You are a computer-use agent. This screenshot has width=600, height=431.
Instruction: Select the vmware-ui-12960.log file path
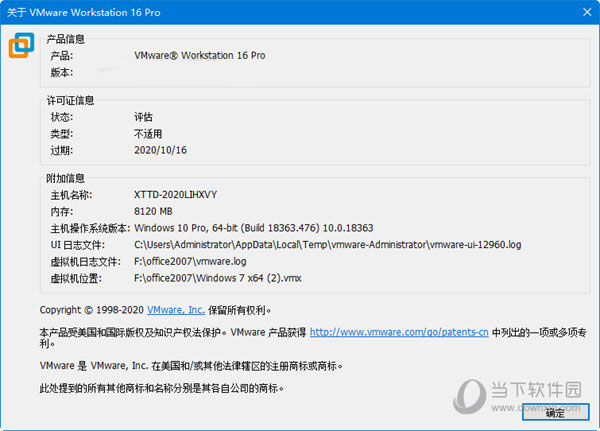328,245
